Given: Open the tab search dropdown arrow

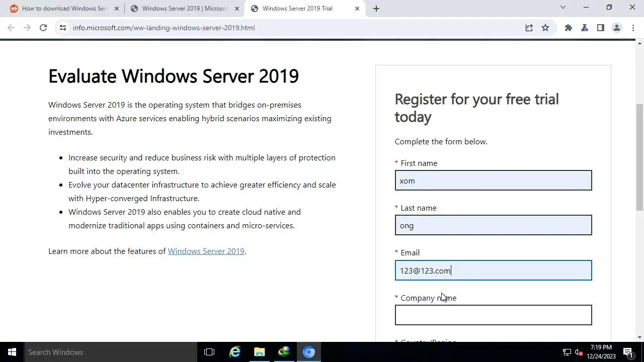Looking at the screenshot, I should (563, 7).
